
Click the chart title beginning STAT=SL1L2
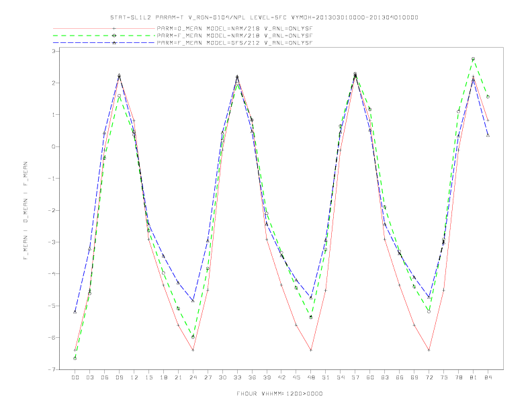(264, 17)
